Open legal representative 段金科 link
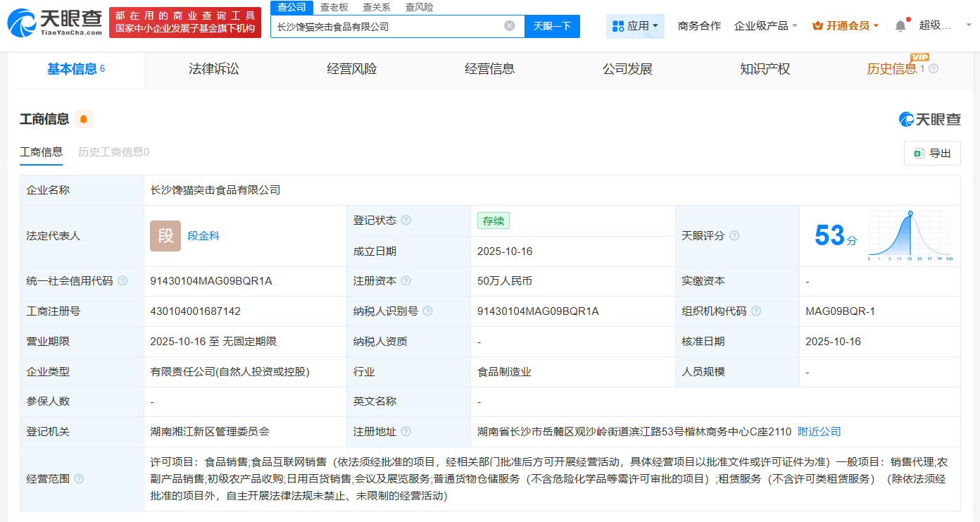Viewport: 980px width, 522px height. pyautogui.click(x=204, y=236)
